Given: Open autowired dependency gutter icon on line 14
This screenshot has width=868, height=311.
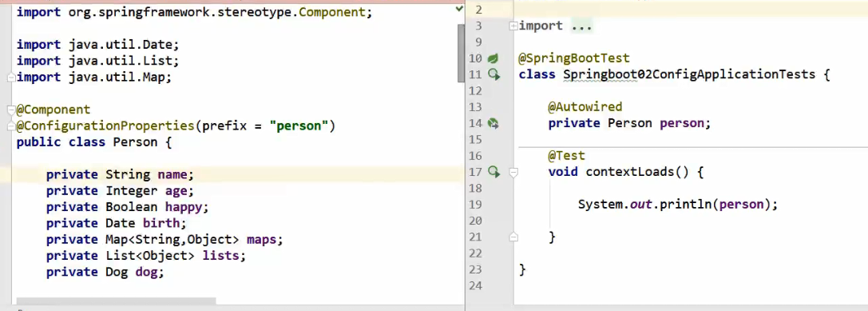Looking at the screenshot, I should [493, 124].
